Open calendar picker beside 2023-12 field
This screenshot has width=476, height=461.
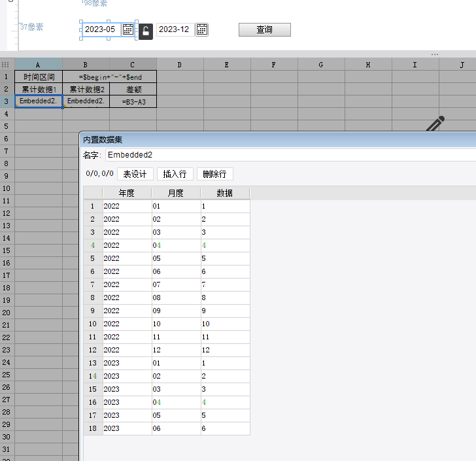202,30
